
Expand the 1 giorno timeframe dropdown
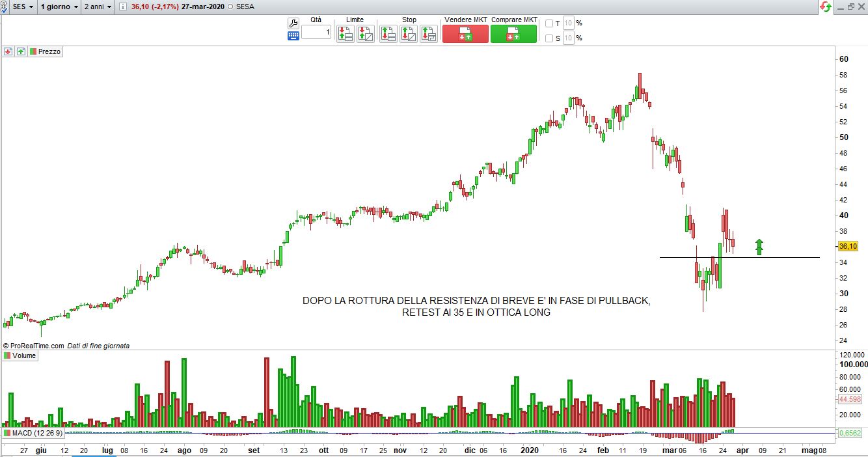(x=59, y=7)
